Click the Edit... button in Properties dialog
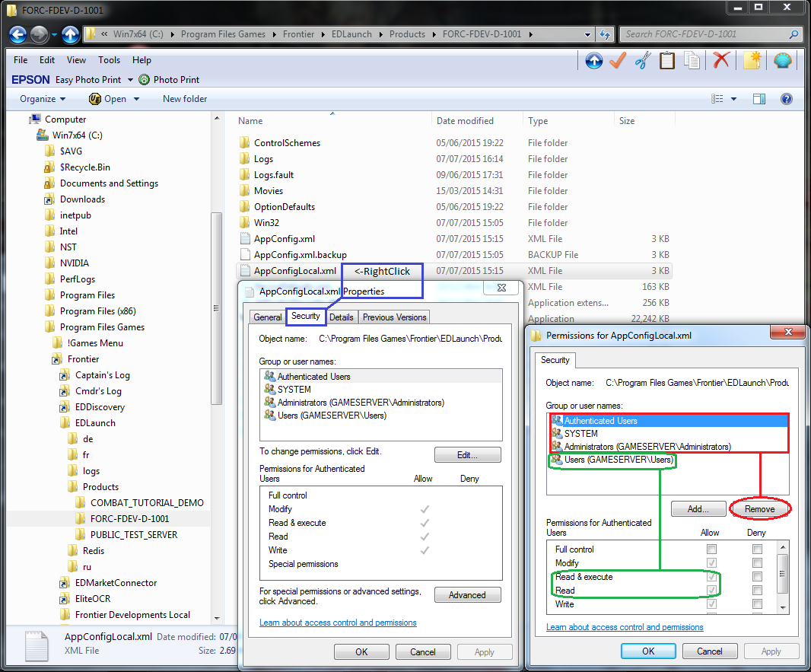Image resolution: width=811 pixels, height=672 pixels. pyautogui.click(x=468, y=455)
